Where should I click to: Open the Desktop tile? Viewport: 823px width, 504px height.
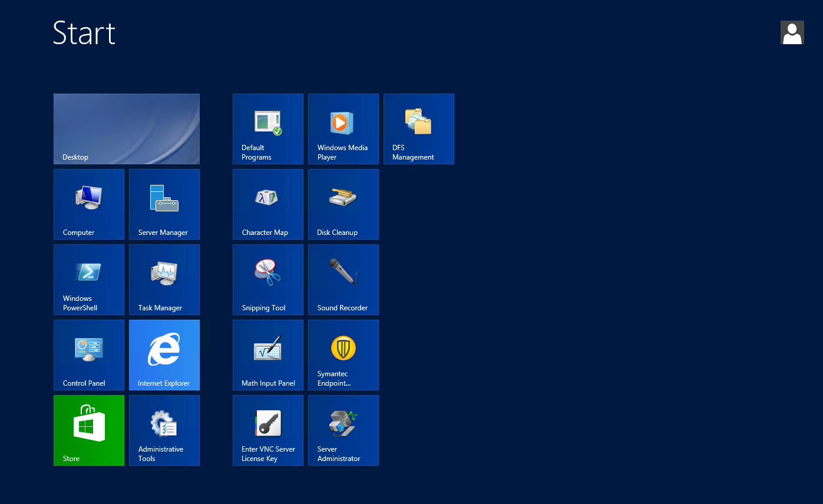click(x=127, y=129)
